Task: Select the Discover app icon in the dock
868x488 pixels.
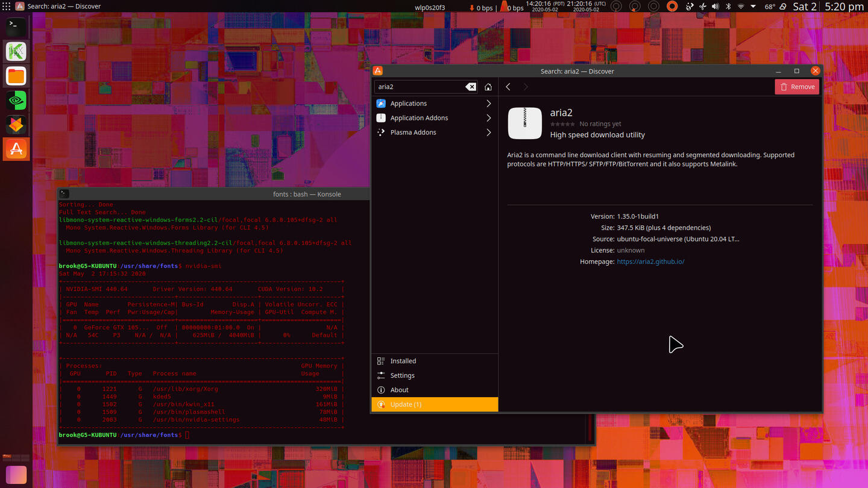Action: coord(16,149)
